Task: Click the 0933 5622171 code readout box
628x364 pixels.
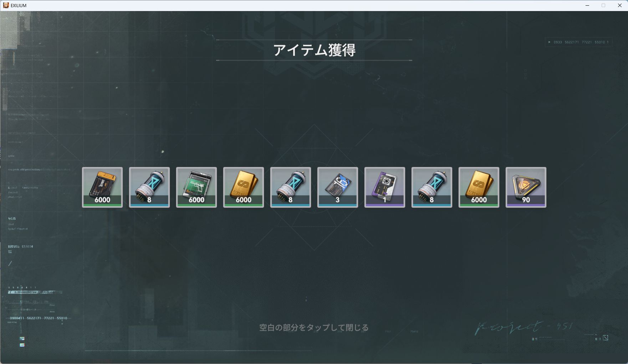Action: 578,42
